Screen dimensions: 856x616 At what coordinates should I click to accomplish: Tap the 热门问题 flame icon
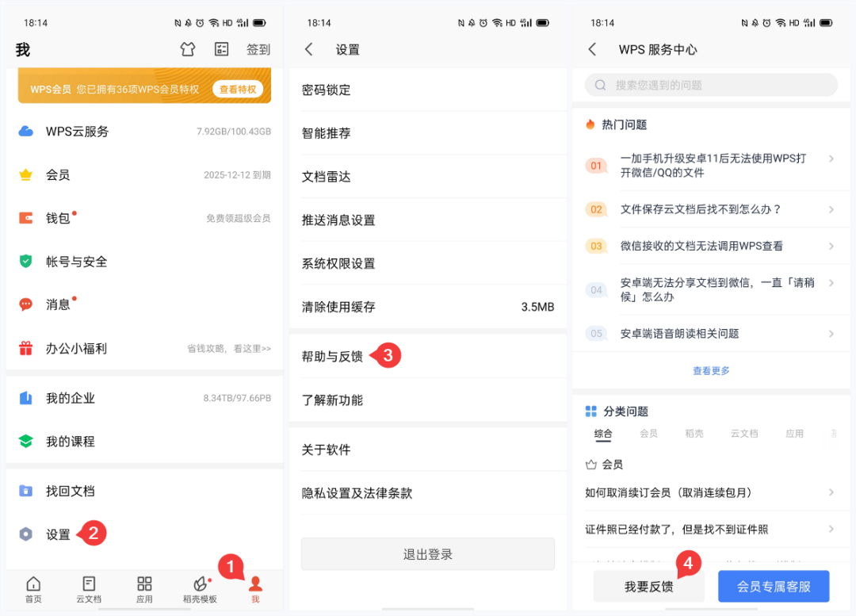point(590,124)
